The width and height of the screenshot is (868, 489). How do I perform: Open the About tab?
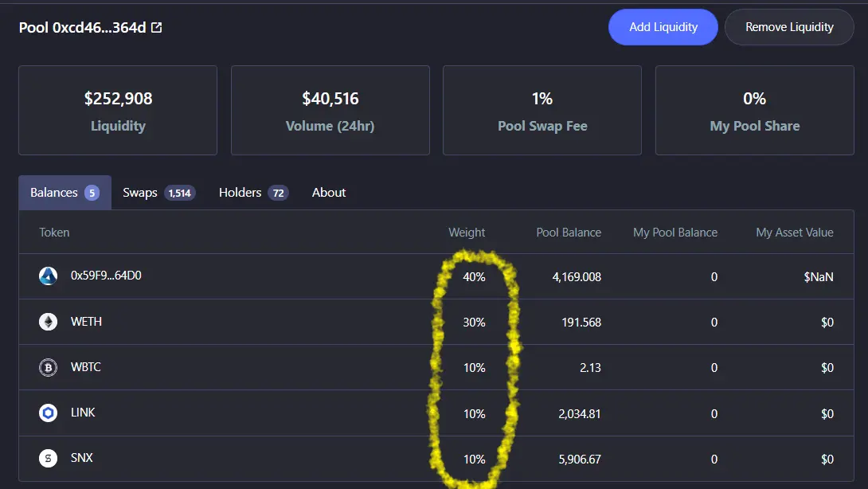point(329,193)
